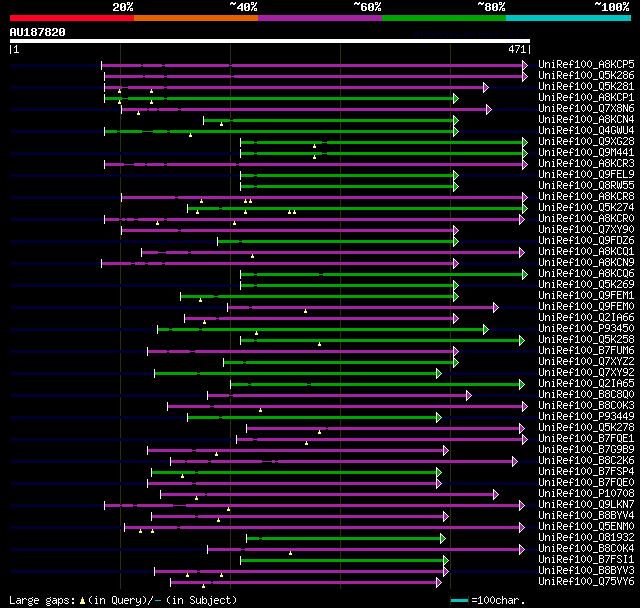
Task: Open hit UniRef100_Q4GWU4
Action: 586,131
